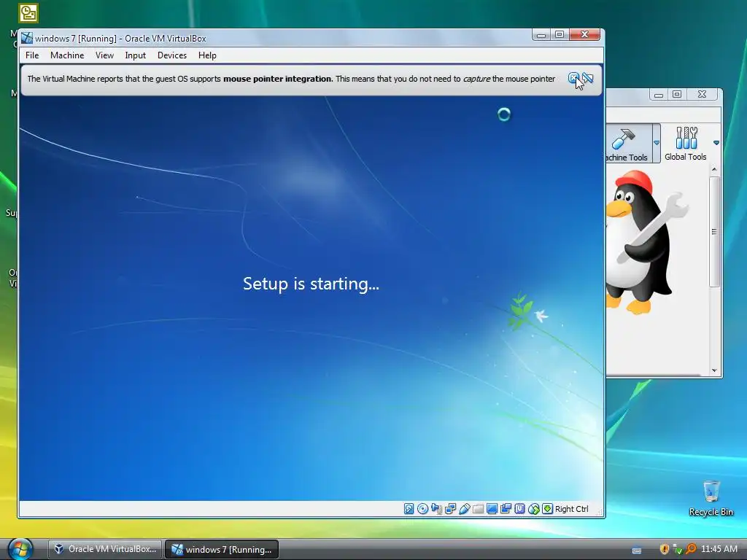The height and width of the screenshot is (560, 747).
Task: Open the View menu
Action: click(x=104, y=55)
